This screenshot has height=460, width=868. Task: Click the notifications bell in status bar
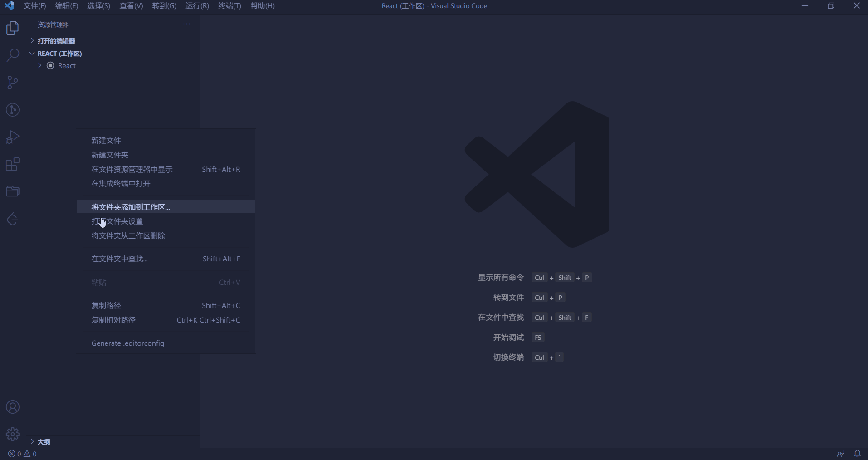point(858,454)
